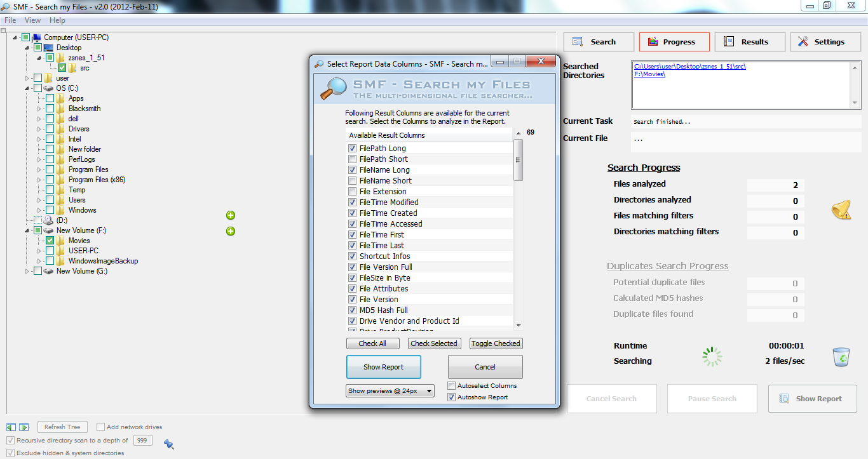Switch to the Search tab
The height and width of the screenshot is (459, 868).
(x=599, y=42)
